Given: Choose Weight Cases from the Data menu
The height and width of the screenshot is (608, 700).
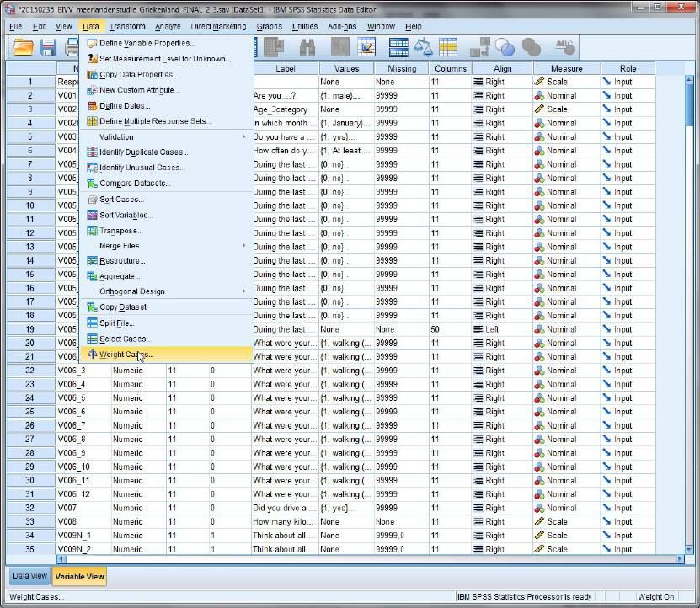Looking at the screenshot, I should [x=166, y=355].
